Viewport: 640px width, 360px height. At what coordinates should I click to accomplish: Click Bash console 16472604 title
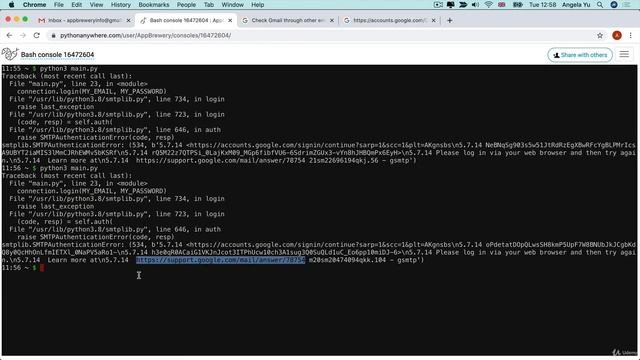click(58, 55)
